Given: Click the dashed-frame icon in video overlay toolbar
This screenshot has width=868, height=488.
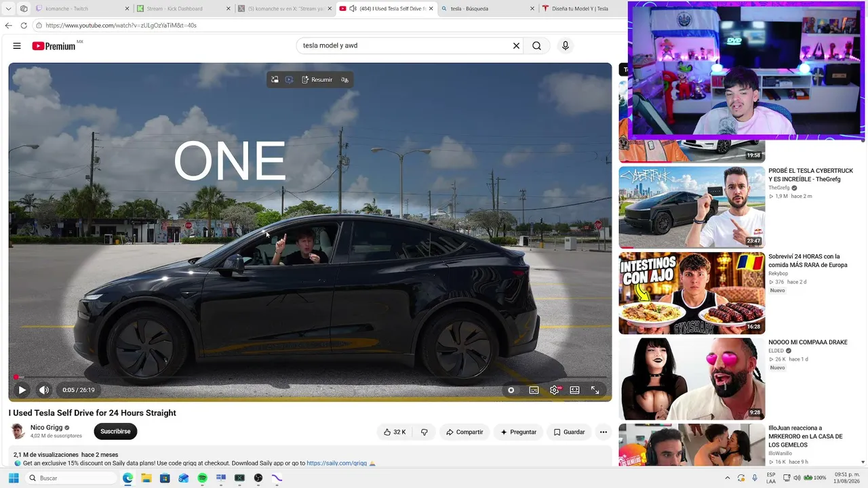Looking at the screenshot, I should tap(290, 79).
